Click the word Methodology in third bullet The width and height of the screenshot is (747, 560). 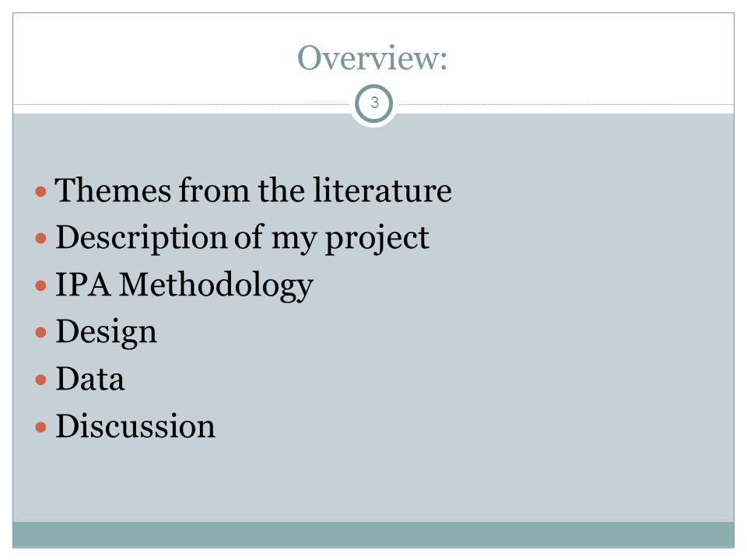point(216,285)
